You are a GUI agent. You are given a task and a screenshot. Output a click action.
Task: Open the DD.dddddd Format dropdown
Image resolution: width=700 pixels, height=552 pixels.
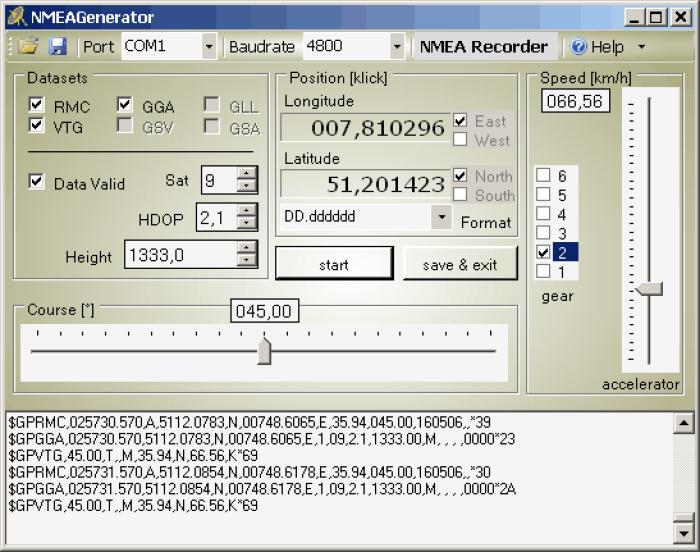pyautogui.click(x=442, y=217)
